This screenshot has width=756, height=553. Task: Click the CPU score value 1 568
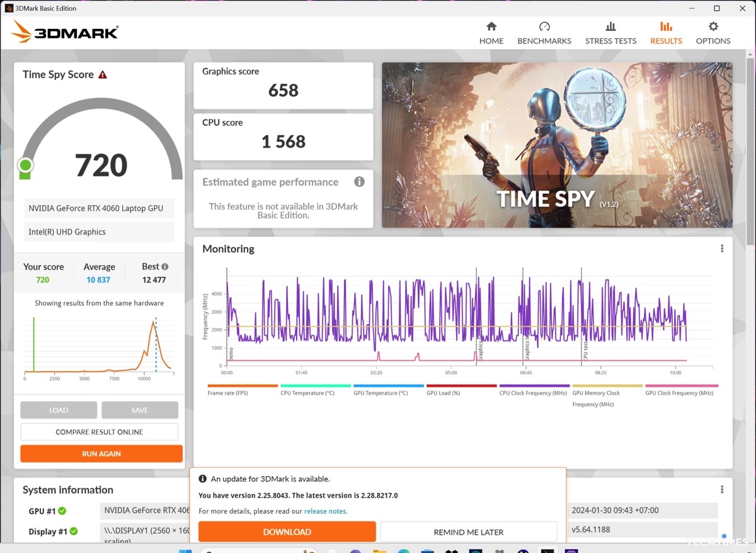(283, 141)
